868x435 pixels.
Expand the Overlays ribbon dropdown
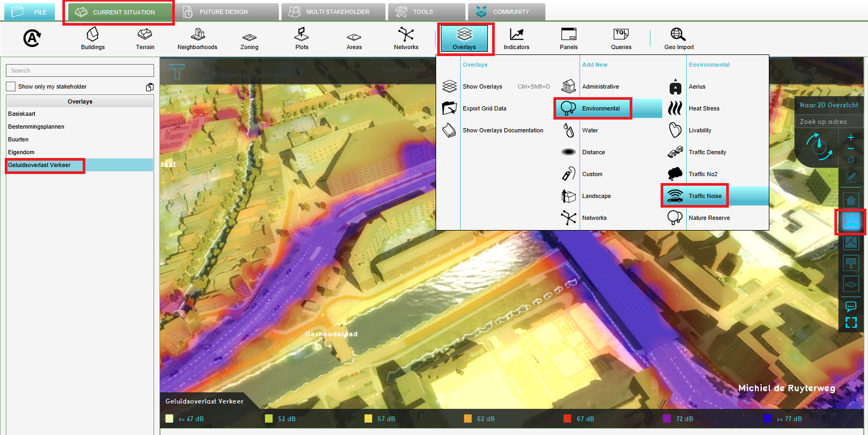[x=464, y=38]
